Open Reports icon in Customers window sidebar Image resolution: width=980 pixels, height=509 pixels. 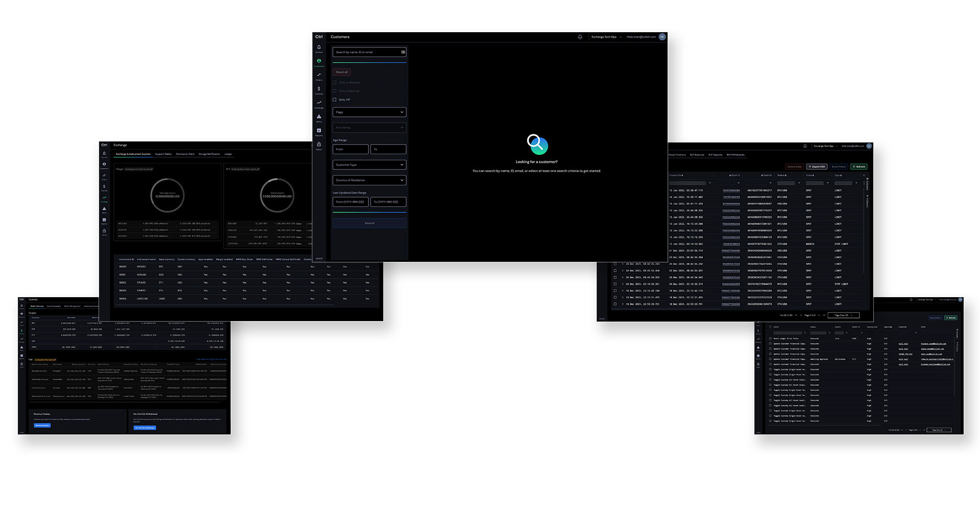pyautogui.click(x=319, y=131)
